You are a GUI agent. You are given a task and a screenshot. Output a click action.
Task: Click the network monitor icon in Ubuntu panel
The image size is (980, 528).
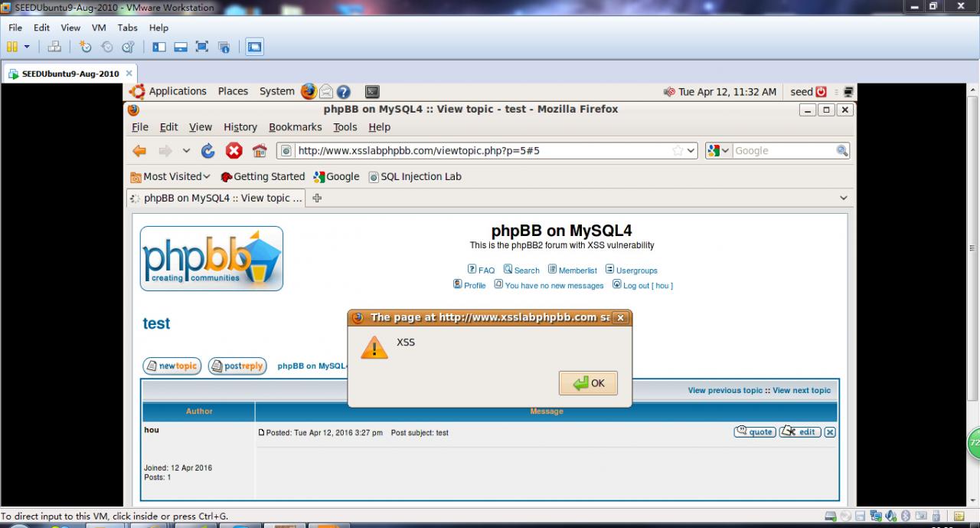(x=848, y=92)
